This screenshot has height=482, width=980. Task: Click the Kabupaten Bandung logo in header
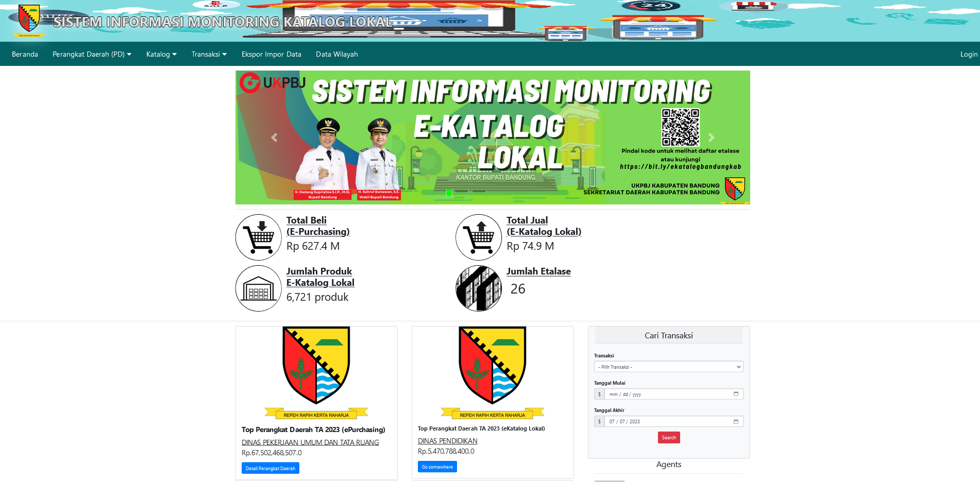click(x=29, y=20)
